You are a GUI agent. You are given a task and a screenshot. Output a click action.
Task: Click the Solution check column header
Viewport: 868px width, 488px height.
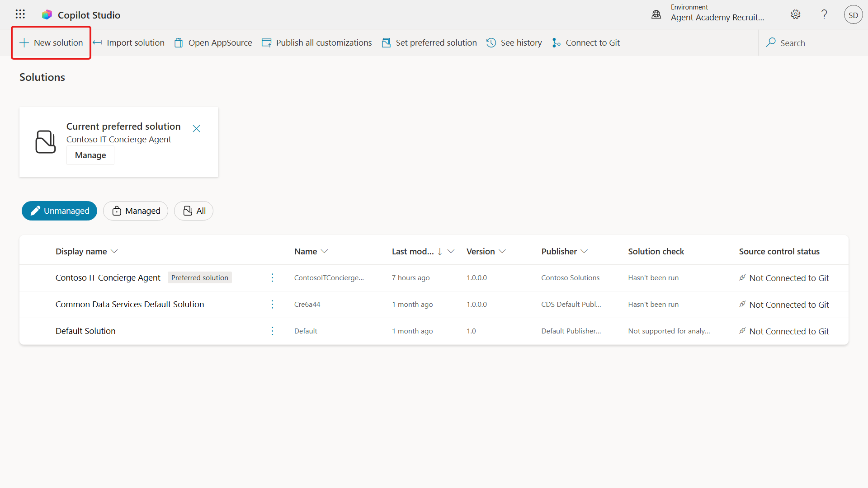[656, 251]
